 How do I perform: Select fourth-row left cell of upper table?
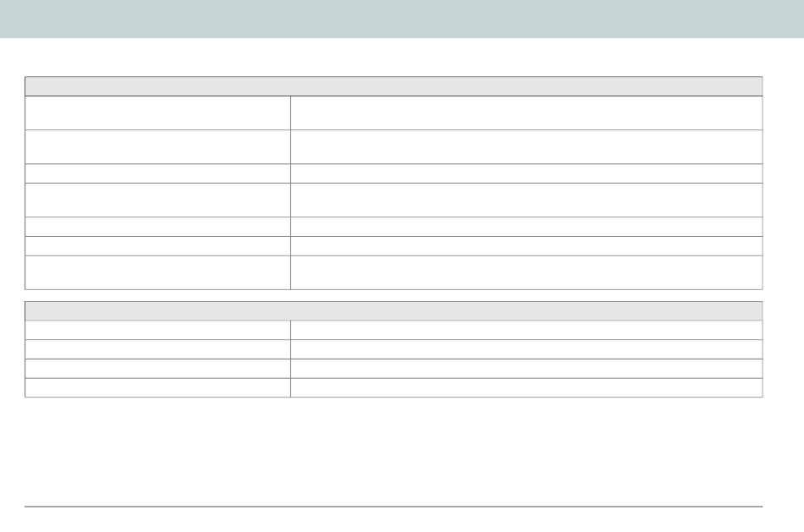pos(158,200)
